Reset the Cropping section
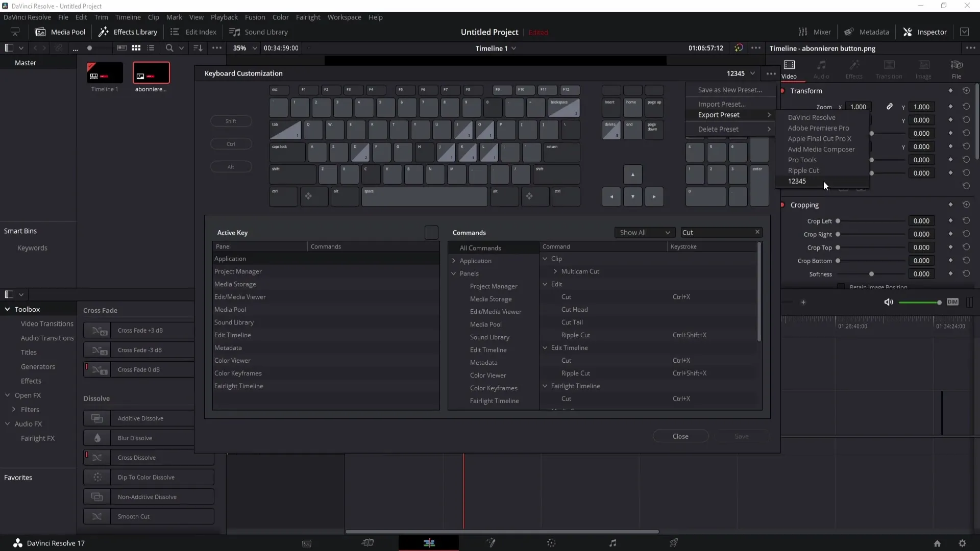The width and height of the screenshot is (980, 551). [x=966, y=205]
